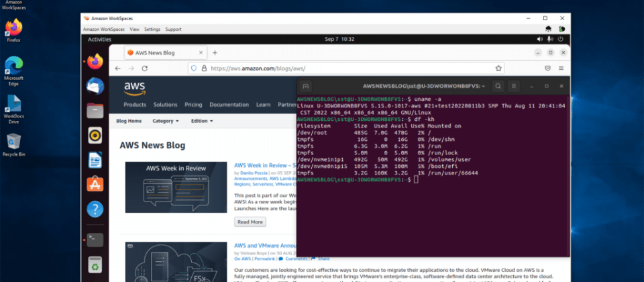
Task: Select the AWS News Blog tab
Action: tap(166, 52)
